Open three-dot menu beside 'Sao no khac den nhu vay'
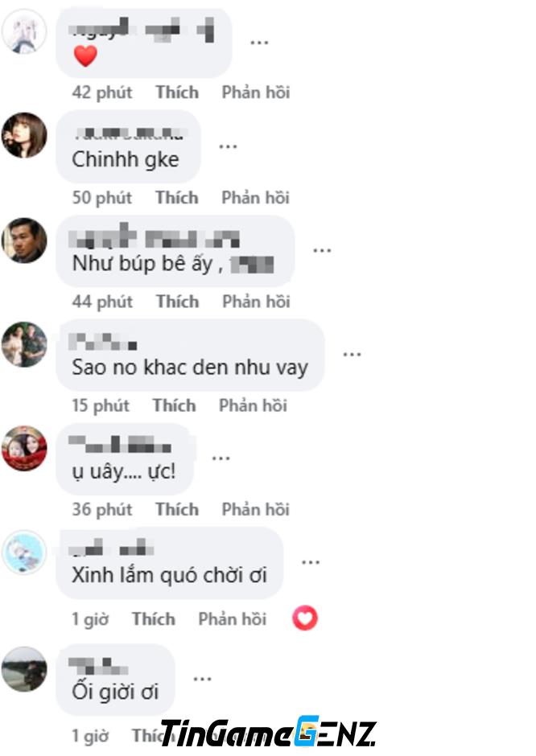Screen dimensions: 536x756 pos(352,355)
